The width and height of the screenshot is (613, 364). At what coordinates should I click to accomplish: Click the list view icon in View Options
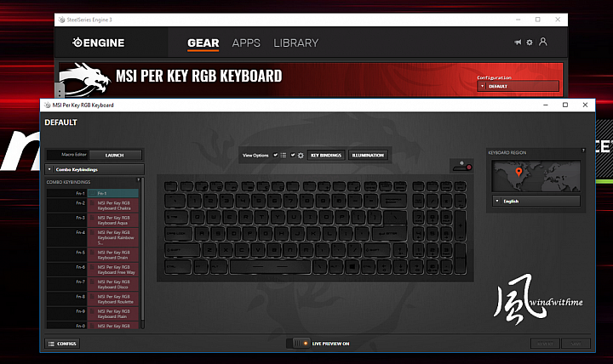pyautogui.click(x=284, y=155)
